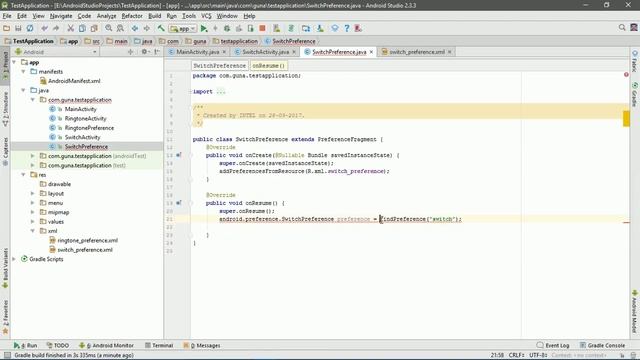Open the Terminal tool window
Image resolution: width=640 pixels, height=360 pixels.
point(159,345)
